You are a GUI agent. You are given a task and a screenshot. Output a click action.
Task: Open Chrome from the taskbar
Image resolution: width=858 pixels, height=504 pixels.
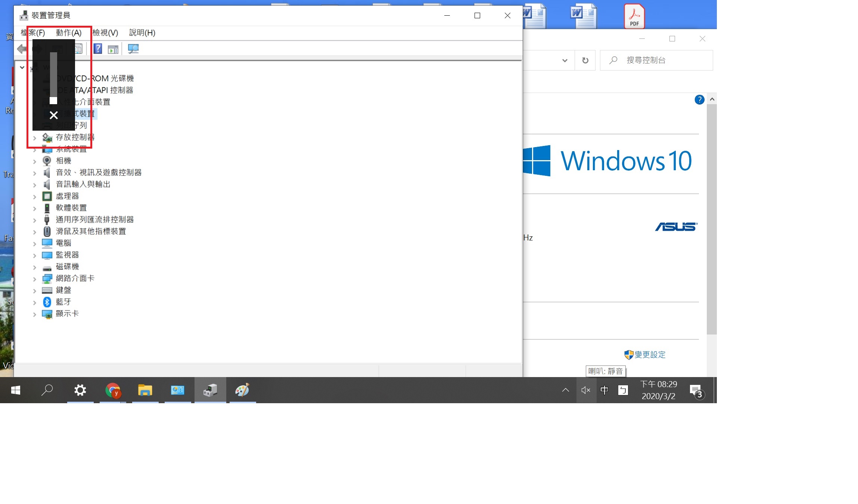pyautogui.click(x=113, y=391)
